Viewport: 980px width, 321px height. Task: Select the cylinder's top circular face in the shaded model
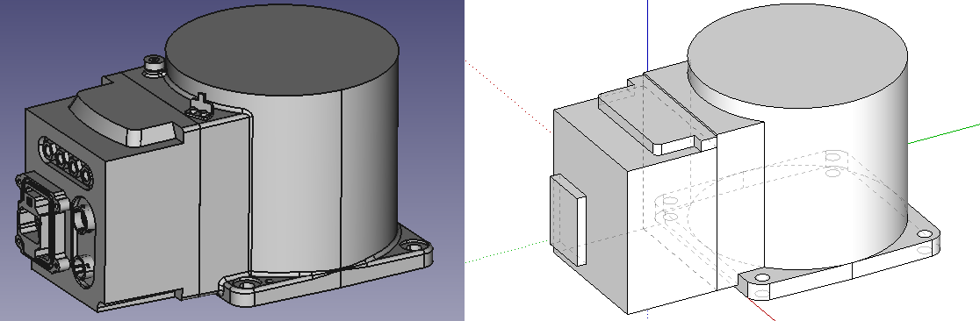pos(282,51)
